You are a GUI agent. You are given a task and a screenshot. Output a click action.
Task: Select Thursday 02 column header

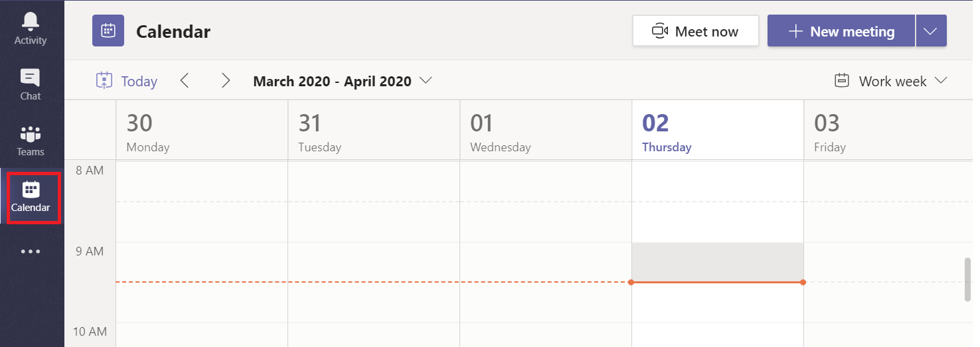click(x=718, y=130)
